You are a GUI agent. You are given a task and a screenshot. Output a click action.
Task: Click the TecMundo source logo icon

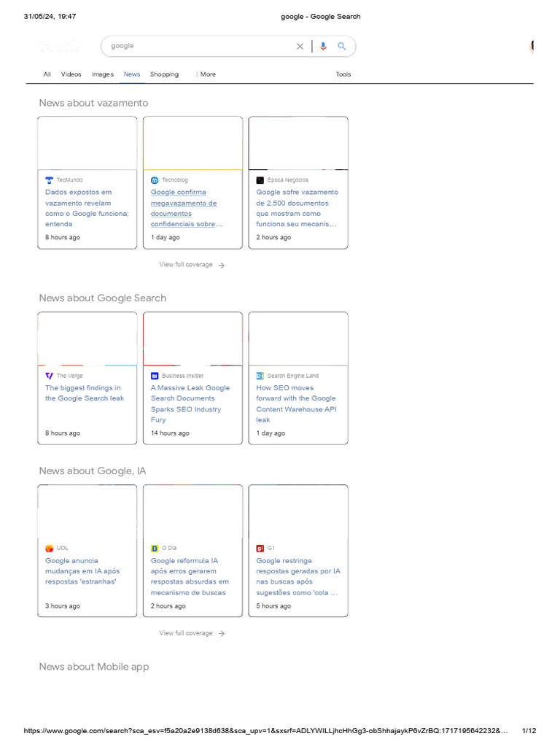[50, 180]
